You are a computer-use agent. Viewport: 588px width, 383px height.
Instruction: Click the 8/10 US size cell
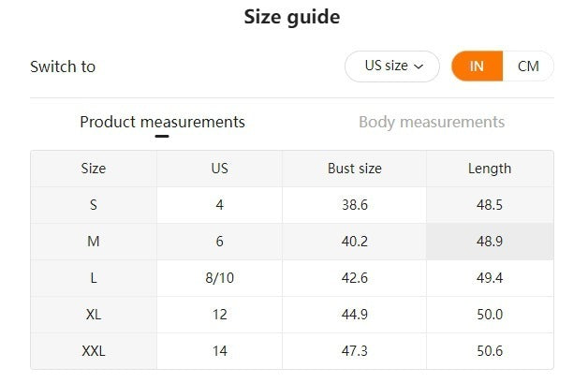[x=220, y=278]
